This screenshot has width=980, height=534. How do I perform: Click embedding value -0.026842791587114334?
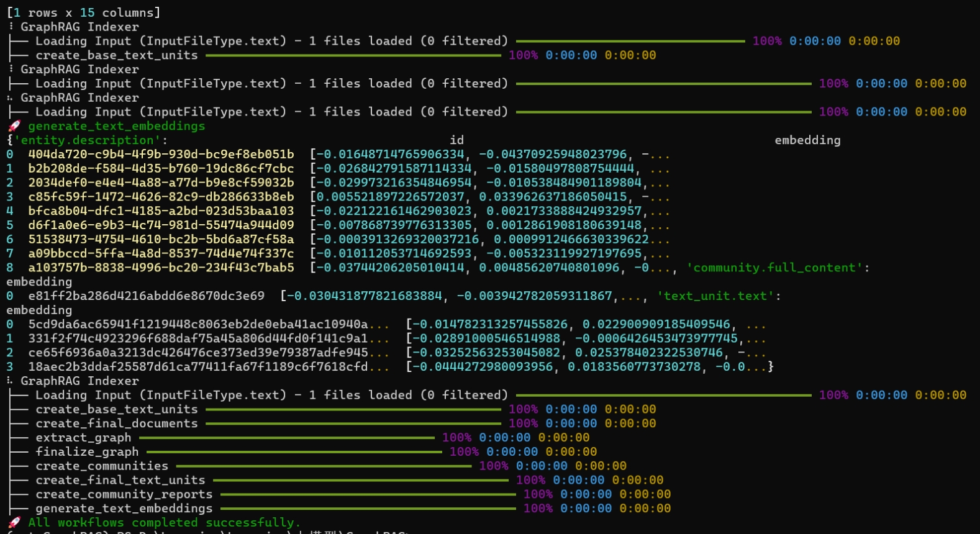click(394, 168)
